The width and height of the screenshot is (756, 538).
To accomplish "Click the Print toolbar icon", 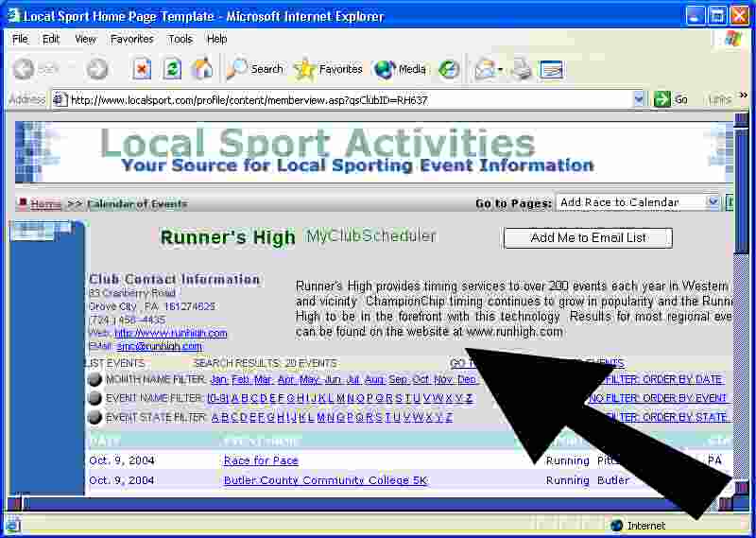I will 522,69.
